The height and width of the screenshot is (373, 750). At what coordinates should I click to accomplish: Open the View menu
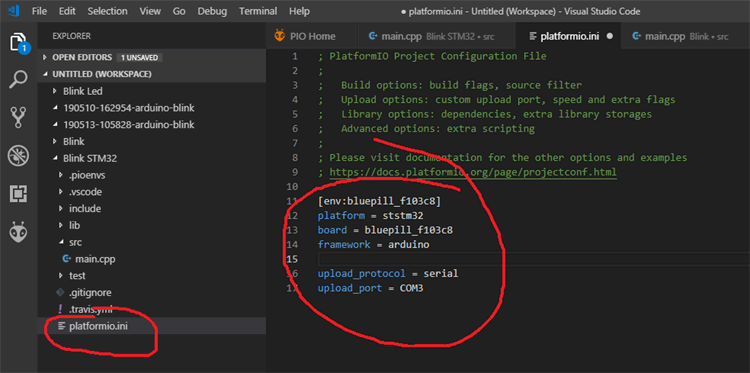pos(150,11)
